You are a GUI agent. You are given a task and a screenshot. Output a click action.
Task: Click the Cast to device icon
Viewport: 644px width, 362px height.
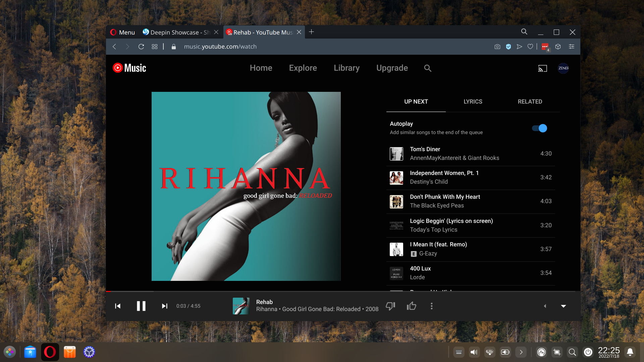tap(542, 68)
